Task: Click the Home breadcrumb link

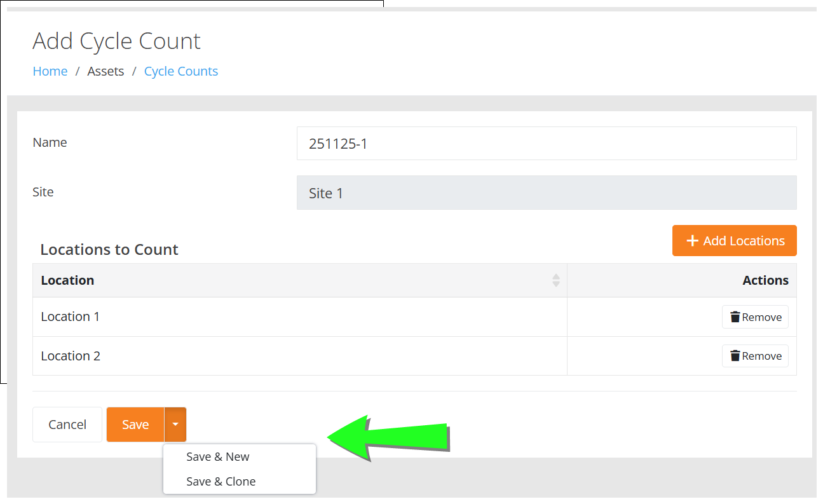Action: tap(50, 71)
